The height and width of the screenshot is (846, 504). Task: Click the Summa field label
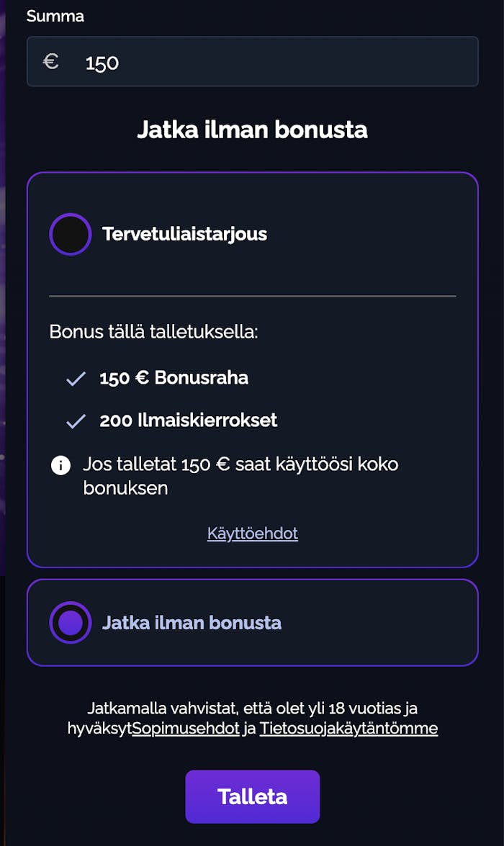55,16
